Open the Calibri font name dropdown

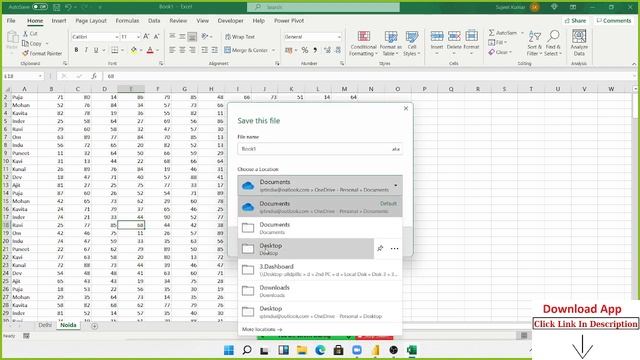pyautogui.click(x=116, y=37)
